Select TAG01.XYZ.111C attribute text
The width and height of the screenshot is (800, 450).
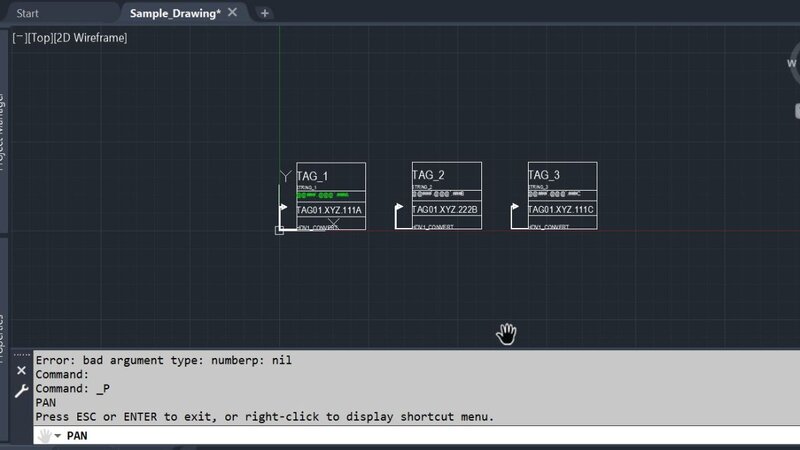pyautogui.click(x=560, y=210)
